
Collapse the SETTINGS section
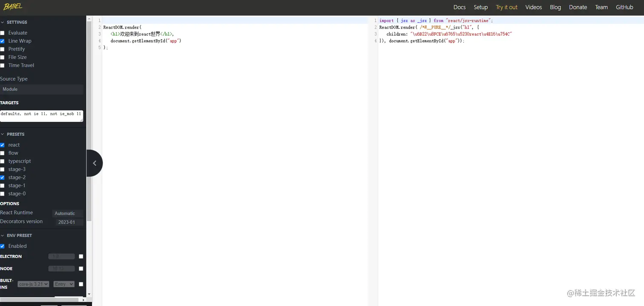click(3, 22)
